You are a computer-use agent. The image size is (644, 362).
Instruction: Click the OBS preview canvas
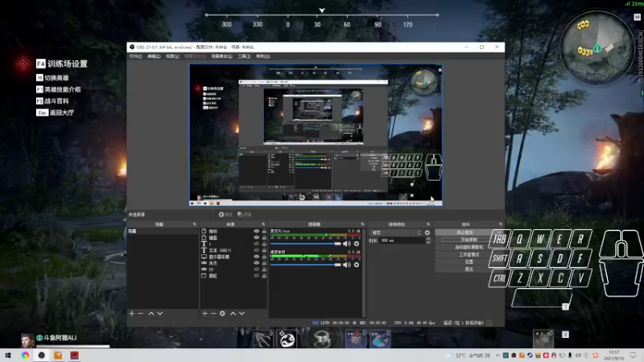316,134
